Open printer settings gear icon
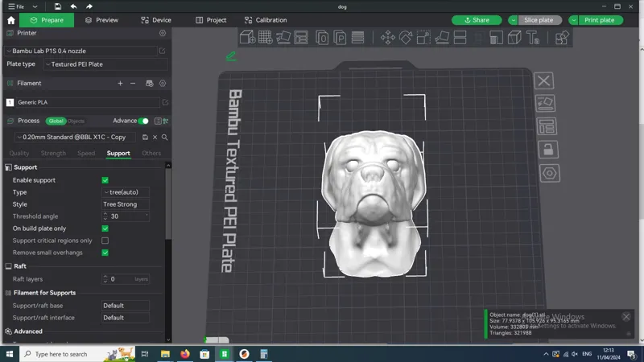Image resolution: width=644 pixels, height=362 pixels. (x=163, y=33)
